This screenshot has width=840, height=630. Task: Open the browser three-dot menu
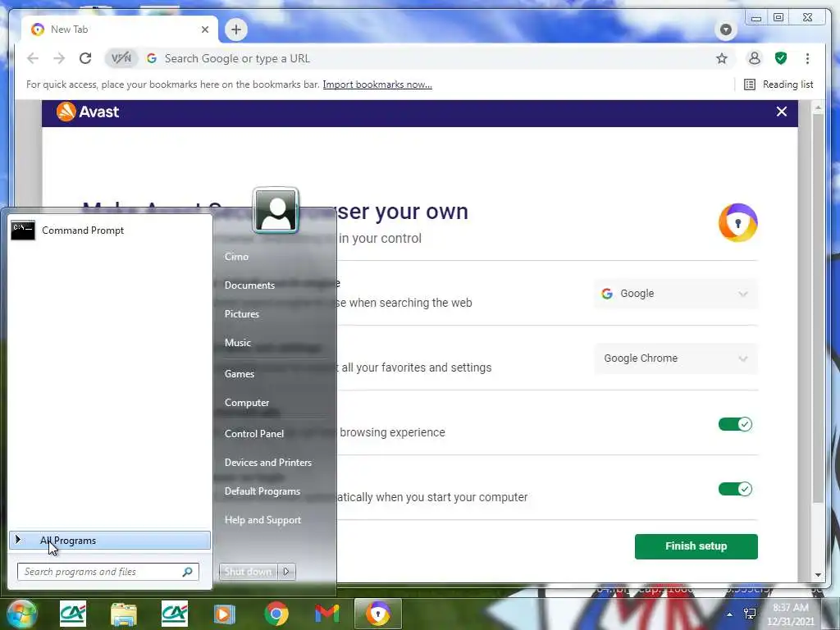807,58
